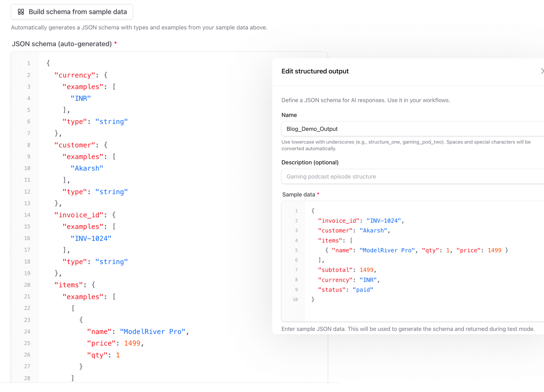Image resolution: width=544 pixels, height=392 pixels.
Task: Select the Akarsh customer example in schema
Action: (x=87, y=168)
